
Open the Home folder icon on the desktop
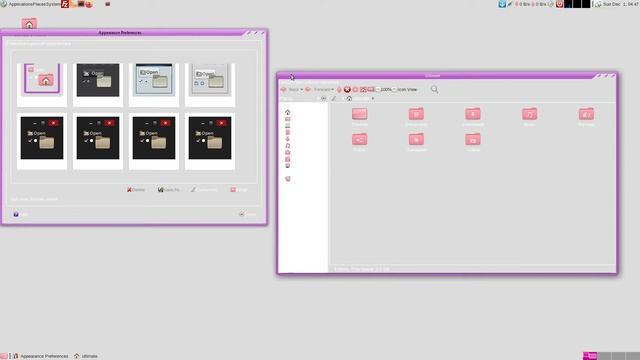[x=29, y=24]
